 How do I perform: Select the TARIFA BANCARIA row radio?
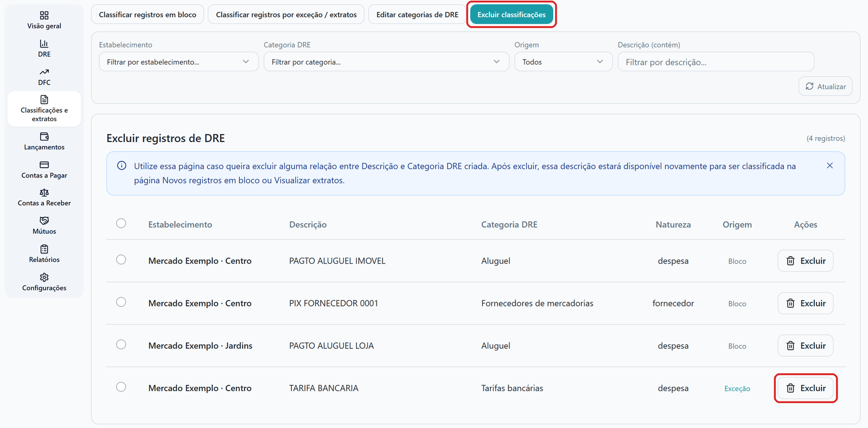pos(121,387)
